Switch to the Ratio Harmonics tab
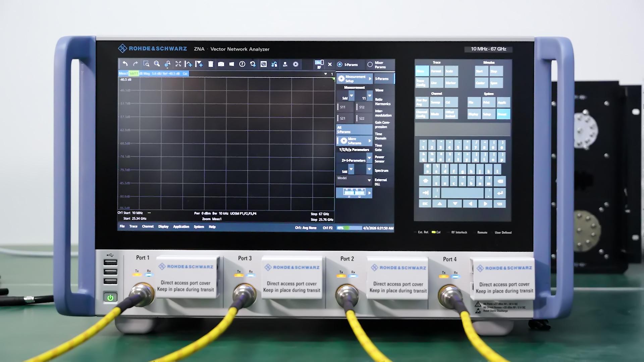The height and width of the screenshot is (362, 644). coord(382,102)
